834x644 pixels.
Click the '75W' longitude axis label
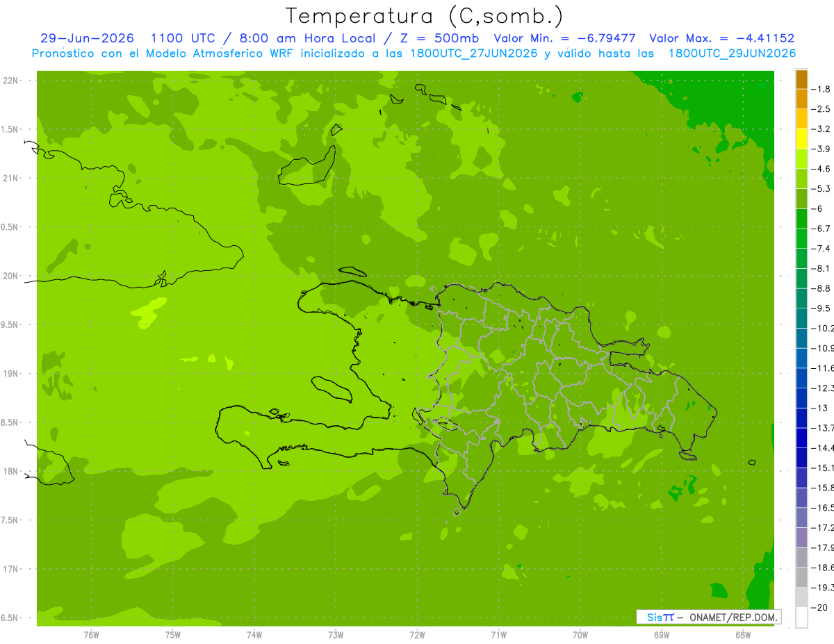[173, 635]
